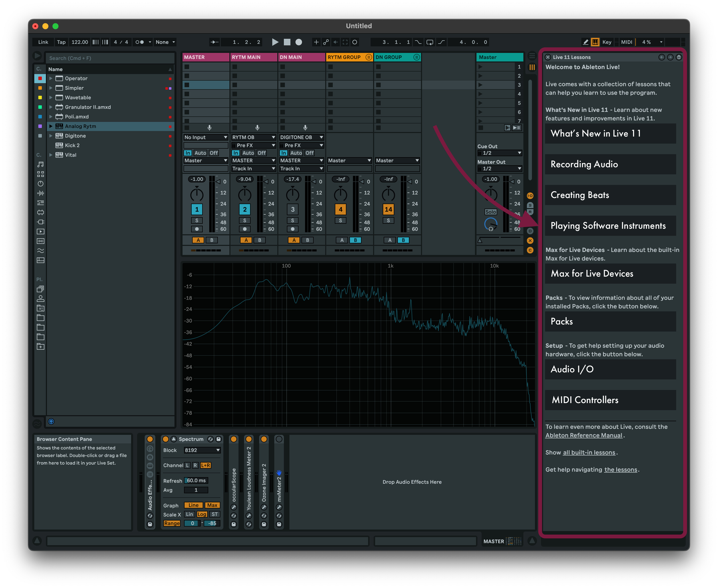Toggle the Metronome button
The height and width of the screenshot is (588, 718).
point(140,42)
